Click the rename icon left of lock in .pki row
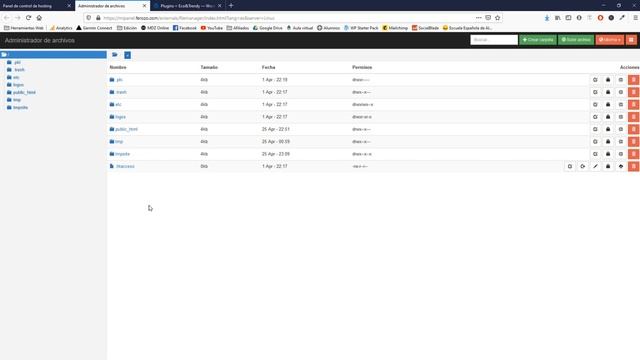 pyautogui.click(x=595, y=80)
